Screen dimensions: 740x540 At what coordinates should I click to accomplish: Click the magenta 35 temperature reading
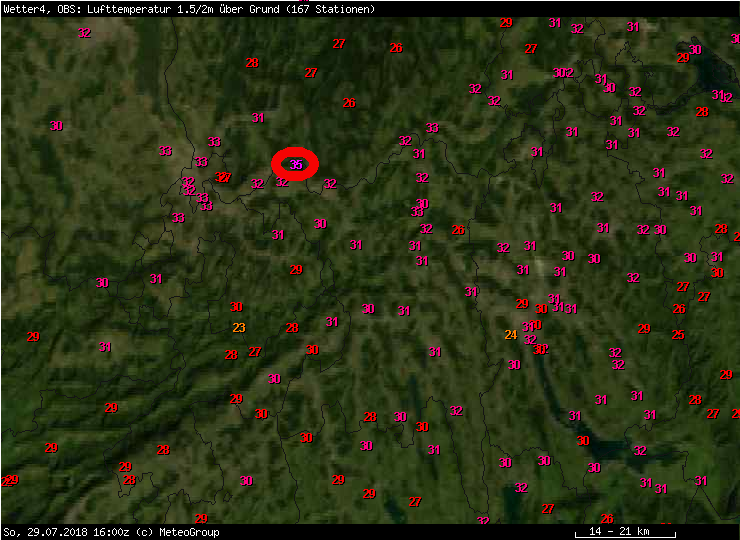pos(296,165)
